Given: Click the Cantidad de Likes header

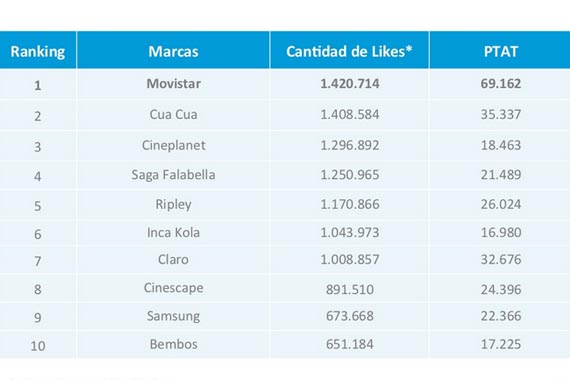Looking at the screenshot, I should tap(349, 51).
